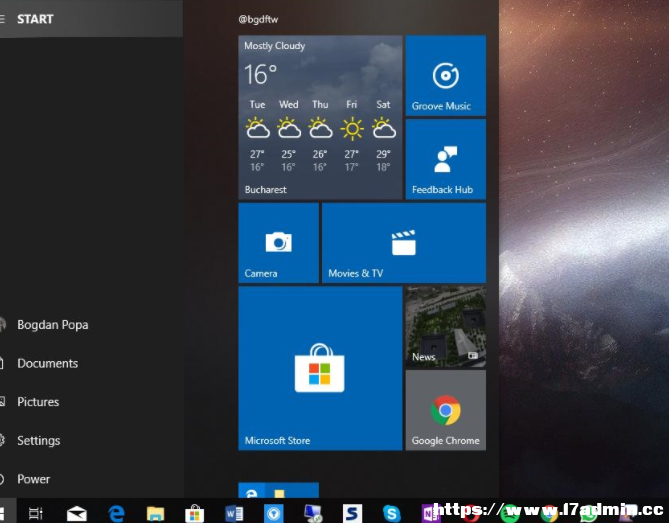669x523 pixels.
Task: Open the Movies & TV tile
Action: [404, 243]
